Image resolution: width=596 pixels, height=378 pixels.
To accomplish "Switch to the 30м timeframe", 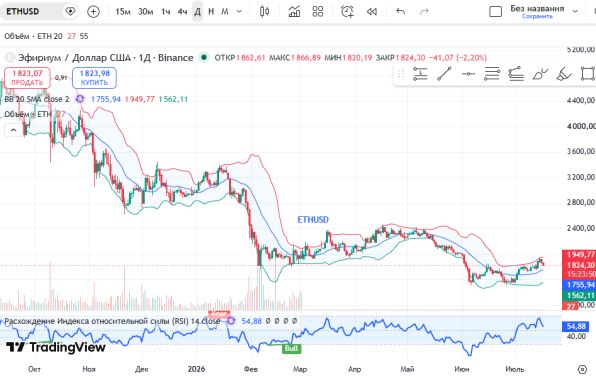I will click(146, 12).
